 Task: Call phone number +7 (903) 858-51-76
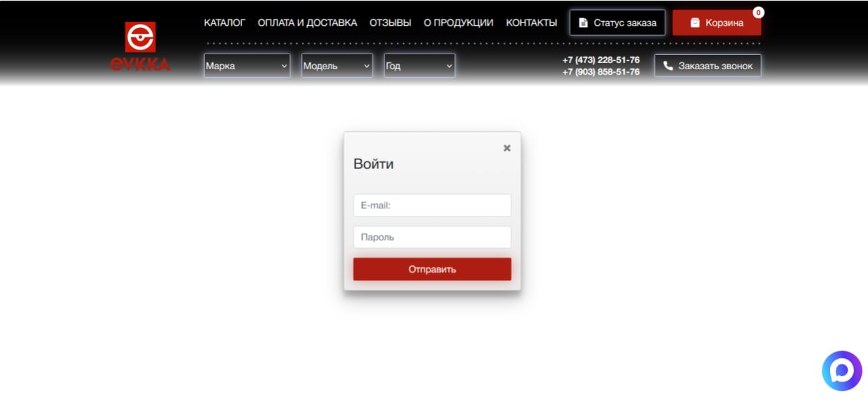click(x=601, y=72)
